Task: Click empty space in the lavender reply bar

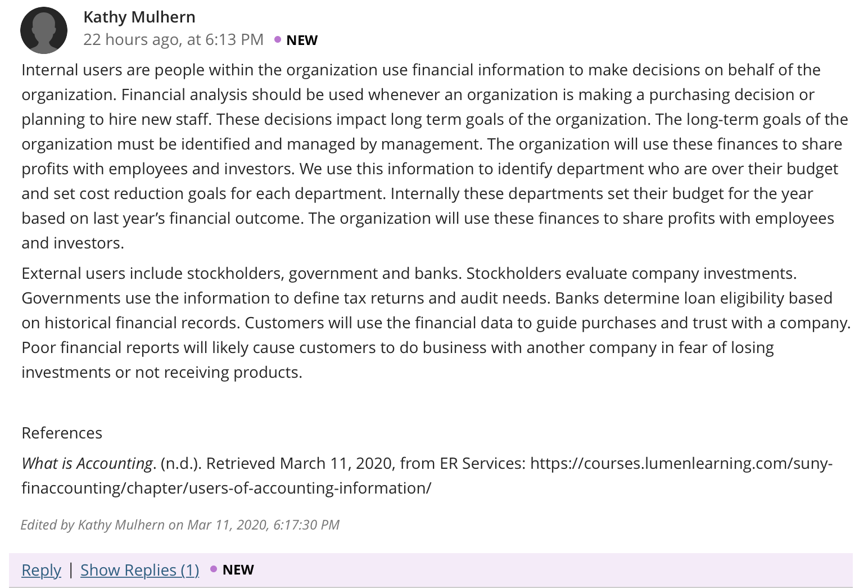Action: click(551, 569)
